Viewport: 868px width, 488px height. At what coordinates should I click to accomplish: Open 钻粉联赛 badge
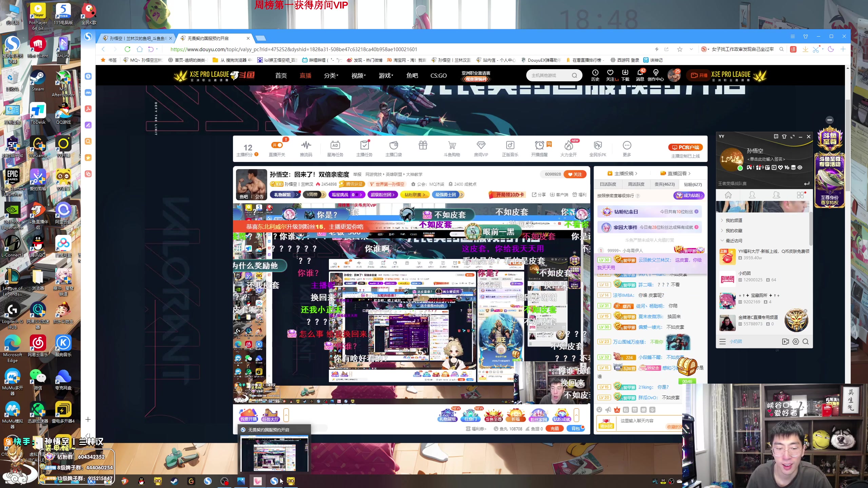coord(415,195)
